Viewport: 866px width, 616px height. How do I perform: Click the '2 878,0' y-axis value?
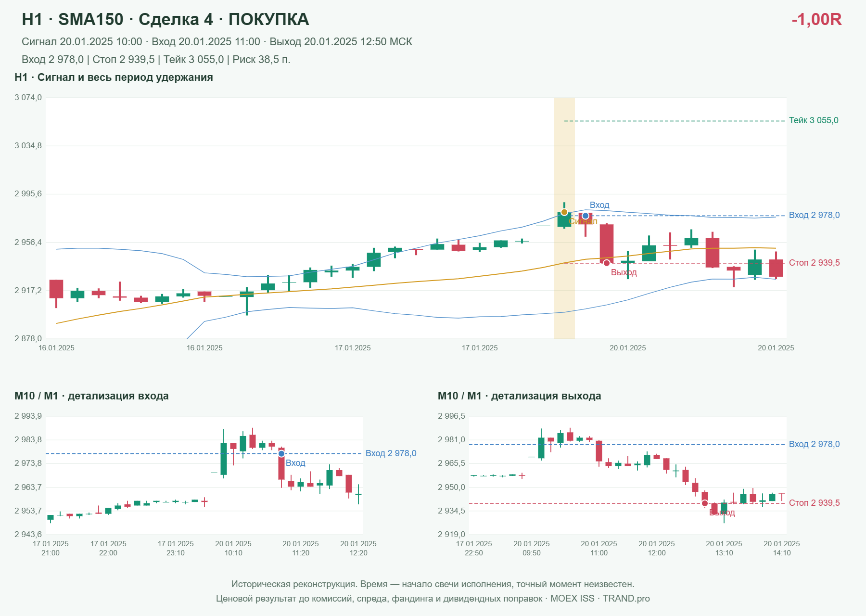tap(28, 339)
